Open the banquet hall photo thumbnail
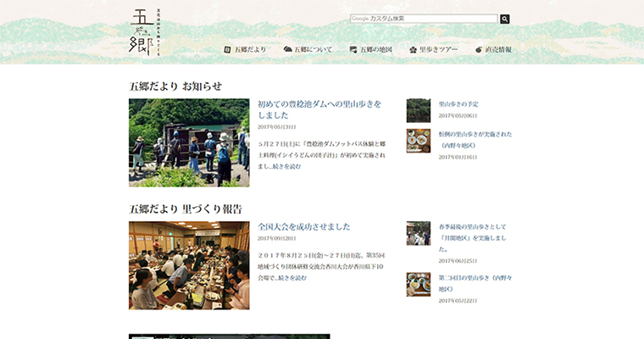 [x=189, y=265]
